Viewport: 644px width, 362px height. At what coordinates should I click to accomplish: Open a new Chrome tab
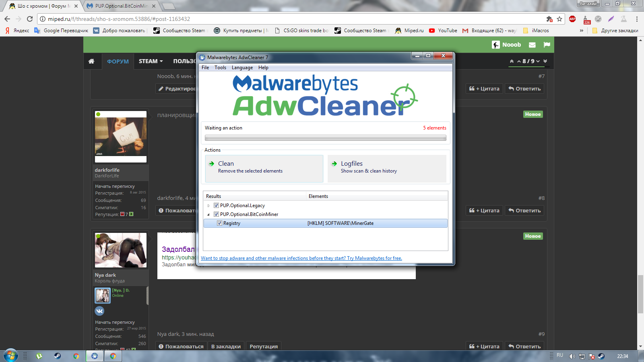point(168,6)
